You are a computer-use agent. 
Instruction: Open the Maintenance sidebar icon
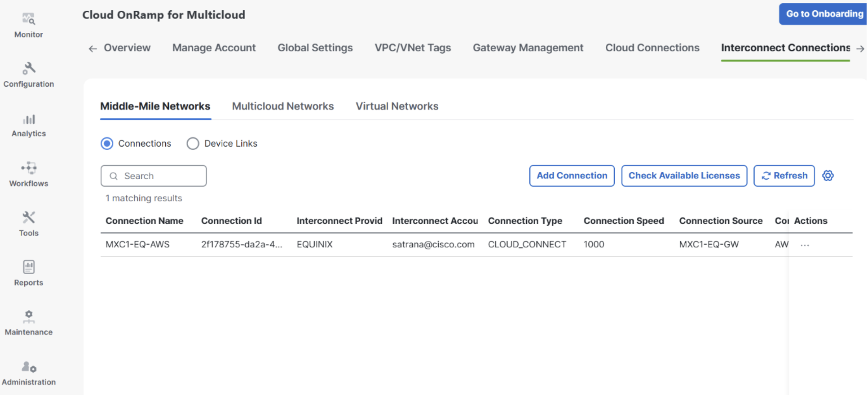29,317
